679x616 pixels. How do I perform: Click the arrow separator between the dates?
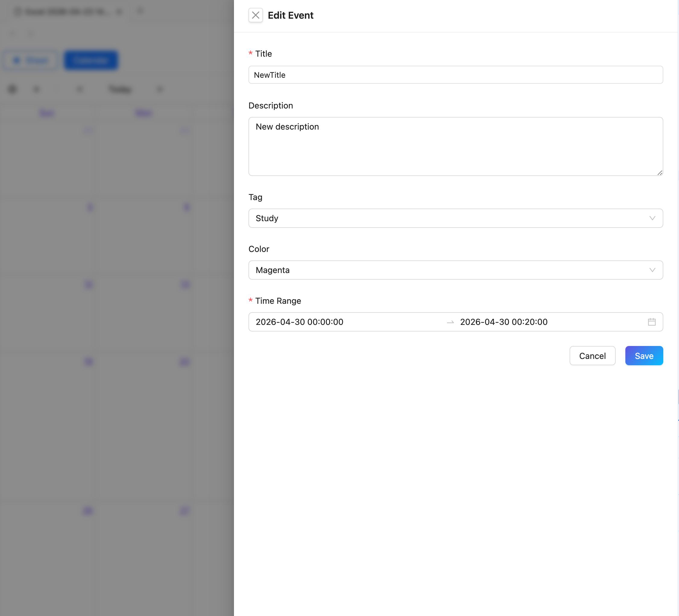[x=450, y=322]
